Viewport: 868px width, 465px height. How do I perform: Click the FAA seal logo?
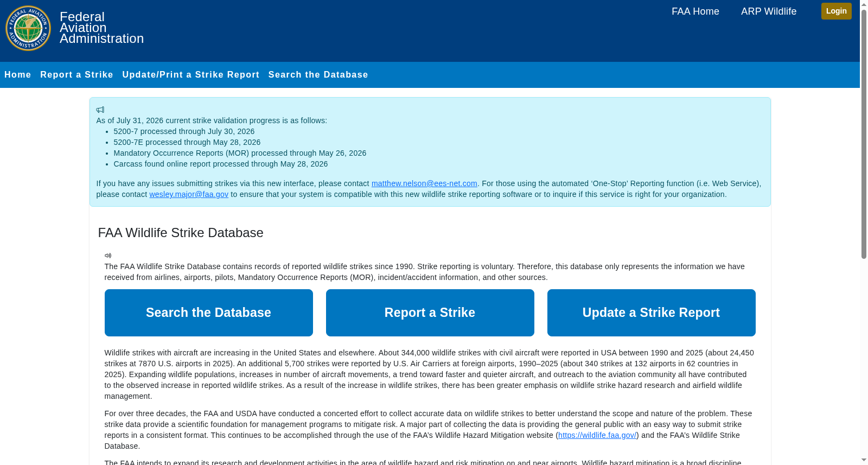(28, 28)
